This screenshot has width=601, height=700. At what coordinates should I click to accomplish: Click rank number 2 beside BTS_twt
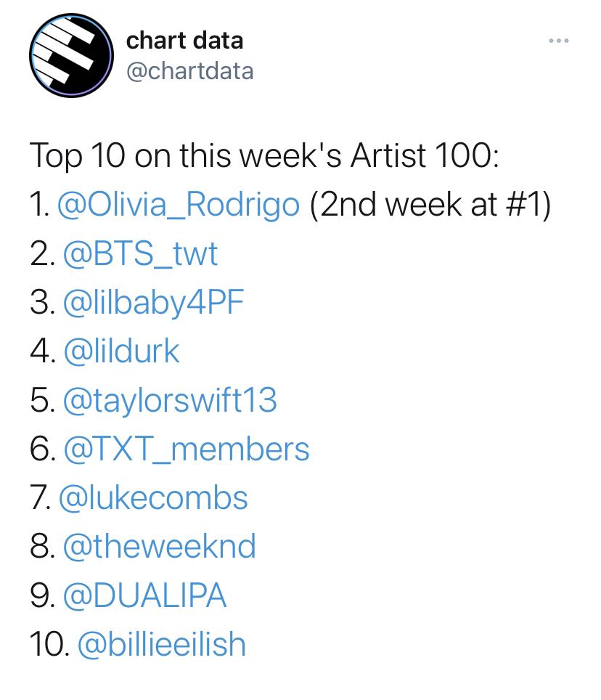pos(43,254)
